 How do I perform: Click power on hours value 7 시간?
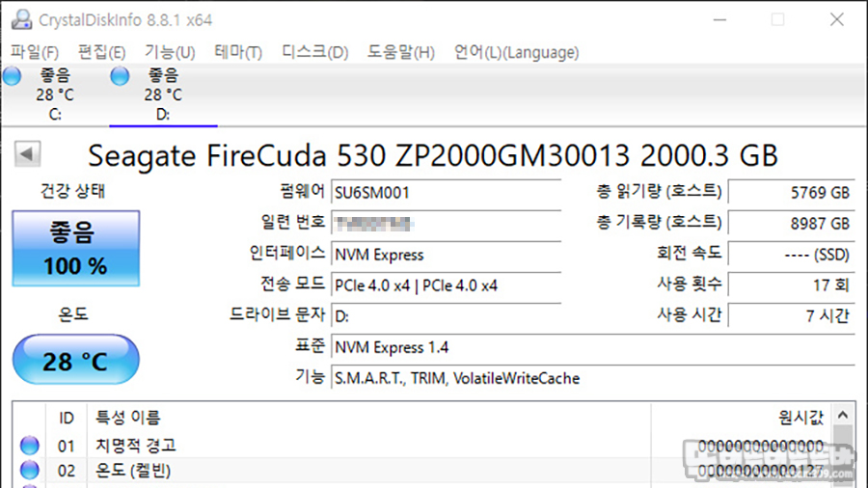(792, 316)
